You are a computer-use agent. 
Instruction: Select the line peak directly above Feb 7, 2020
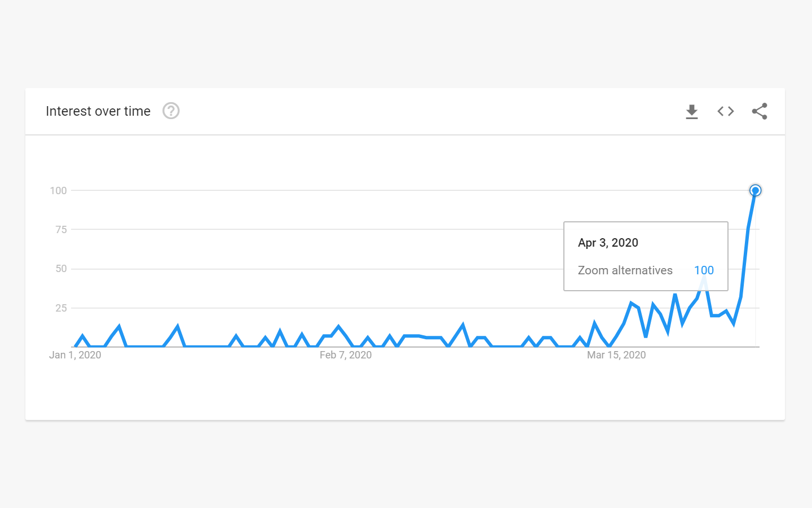pos(338,326)
